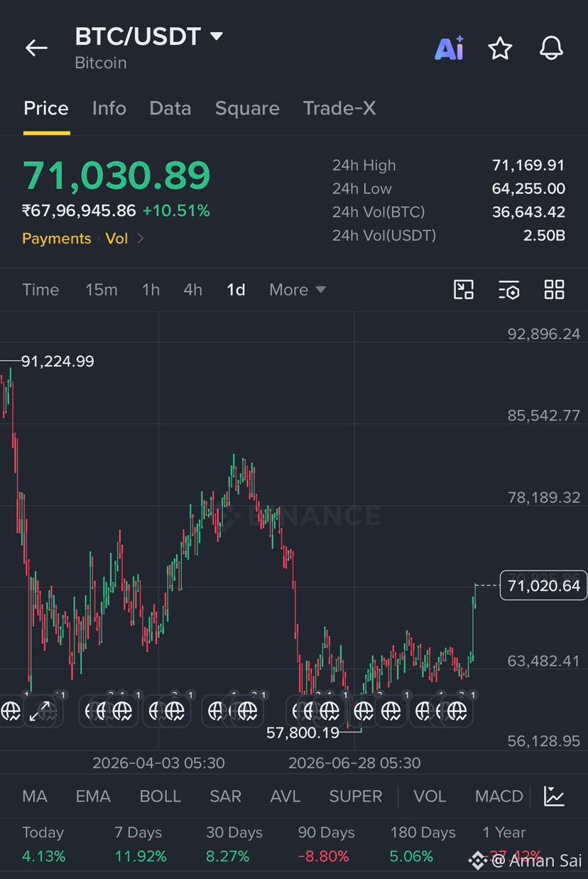The width and height of the screenshot is (588, 879).
Task: Tap the Today 4.13% performance
Action: point(43,844)
